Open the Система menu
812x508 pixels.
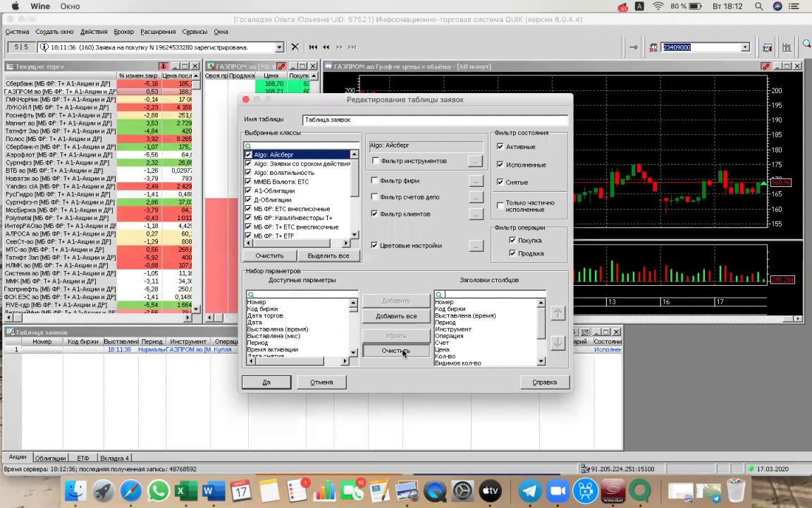pyautogui.click(x=17, y=32)
